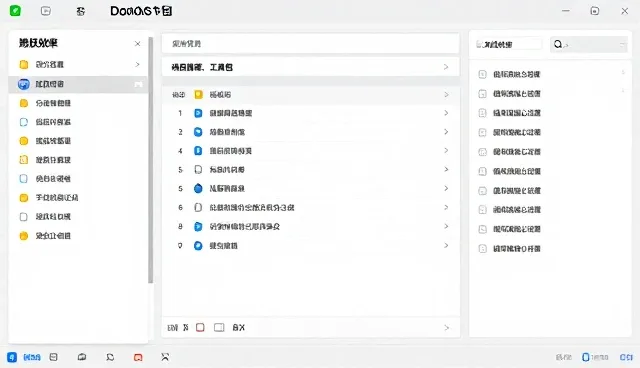640x368 pixels.
Task: Click the magnifier icon in right panel search
Action: pyautogui.click(x=558, y=44)
